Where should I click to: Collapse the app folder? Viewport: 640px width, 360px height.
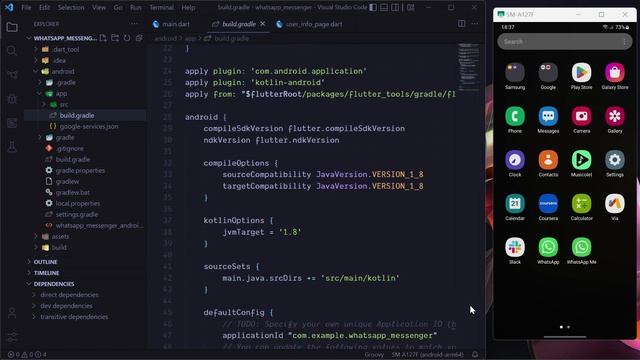[x=85, y=93]
